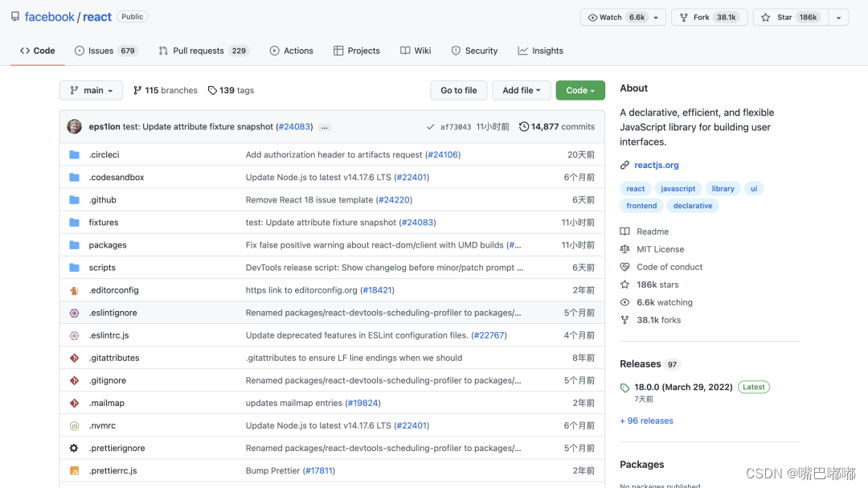Viewport: 868px width, 488px height.
Task: Click the link icon beside reactjs.org
Action: pos(624,165)
